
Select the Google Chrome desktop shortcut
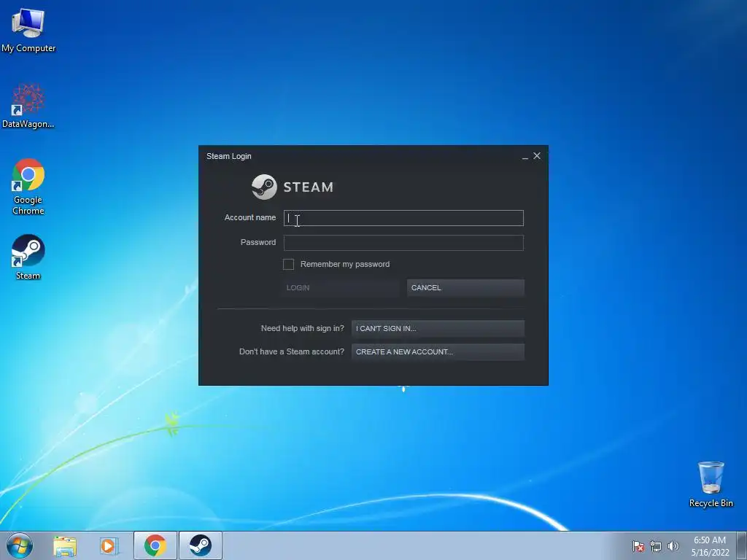point(28,186)
